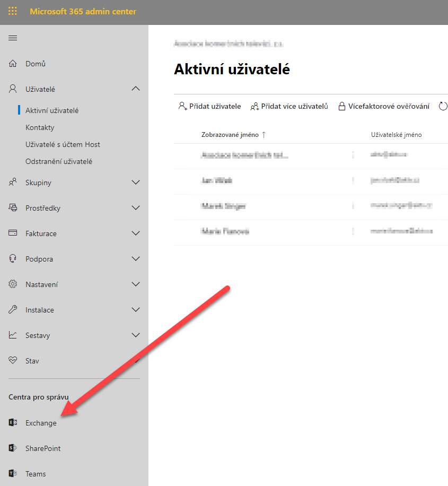The image size is (448, 486).
Task: Expand the Podpora section chevron
Action: point(136,258)
